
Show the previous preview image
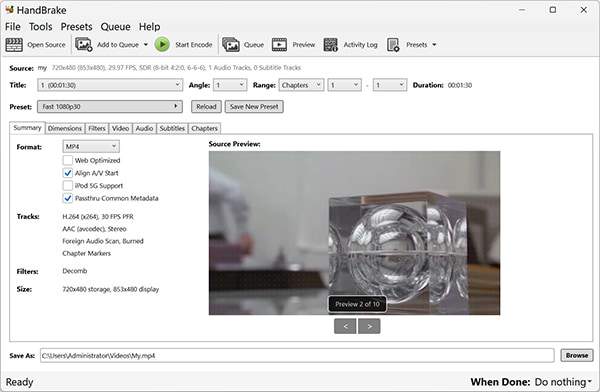point(345,326)
